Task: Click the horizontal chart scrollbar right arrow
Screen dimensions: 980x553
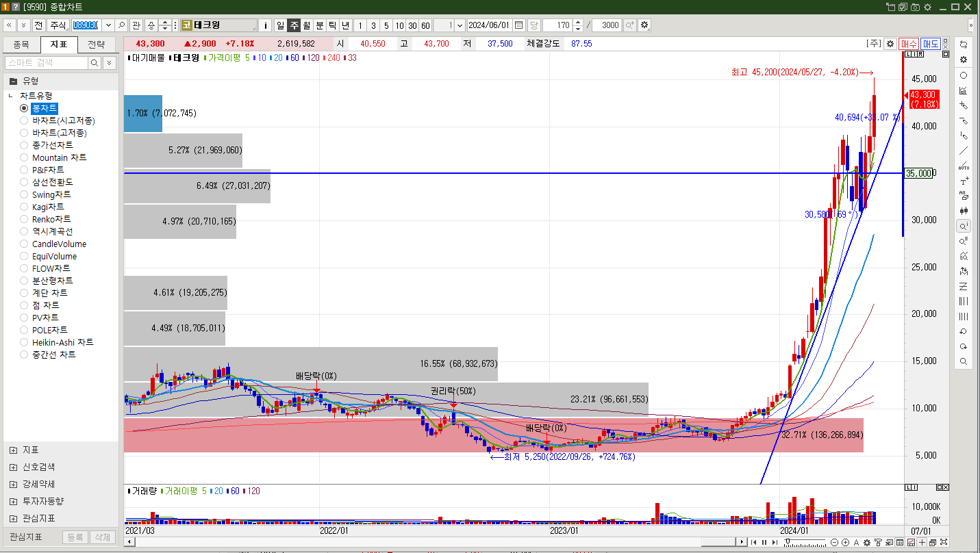Action: 741,542
